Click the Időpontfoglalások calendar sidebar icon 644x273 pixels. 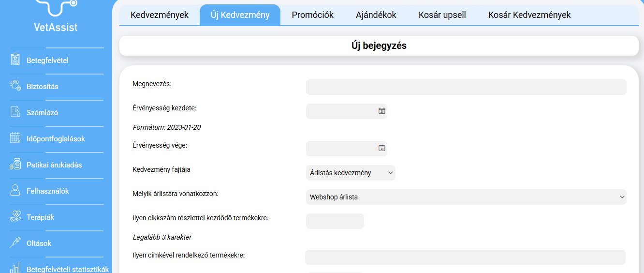[15, 138]
